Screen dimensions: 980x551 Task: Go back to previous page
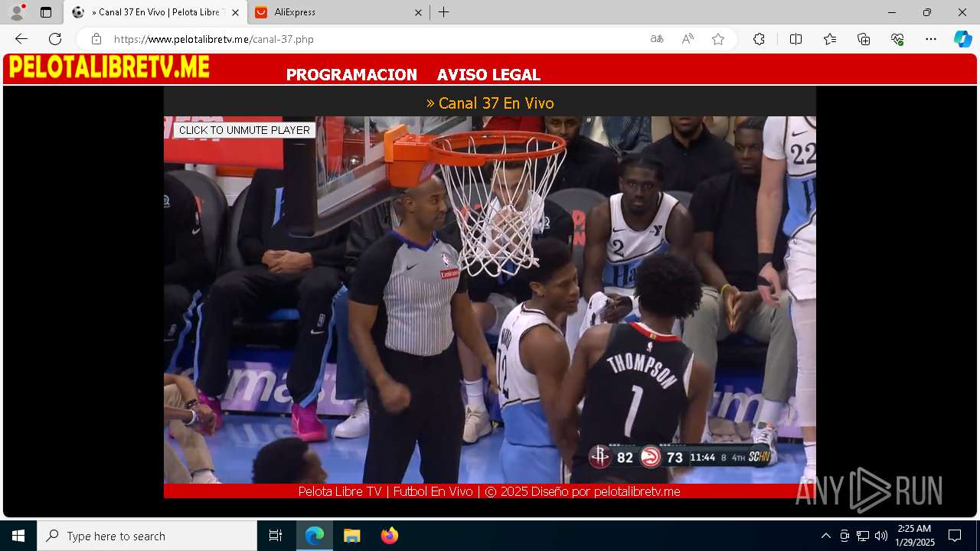21,39
